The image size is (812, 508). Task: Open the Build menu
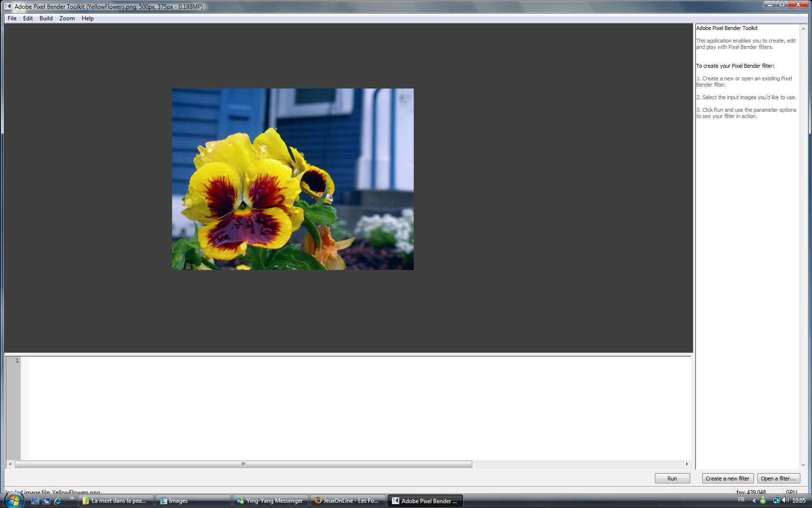click(46, 18)
